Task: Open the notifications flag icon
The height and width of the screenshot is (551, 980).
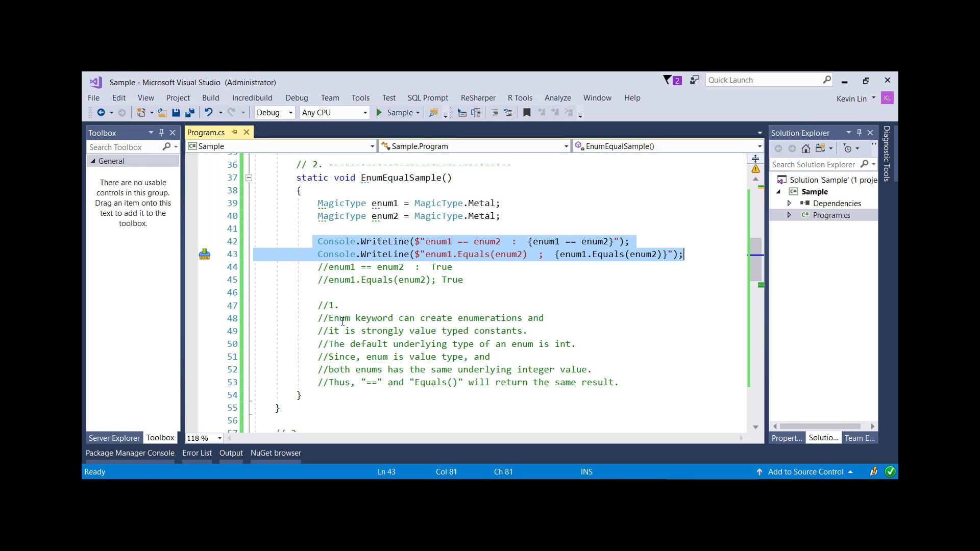Action: pyautogui.click(x=668, y=80)
